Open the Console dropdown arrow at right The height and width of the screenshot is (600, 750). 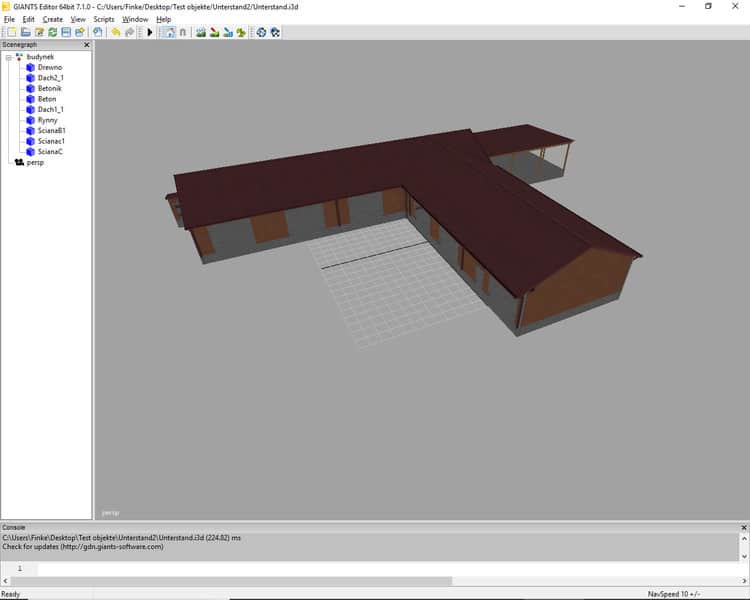point(743,555)
